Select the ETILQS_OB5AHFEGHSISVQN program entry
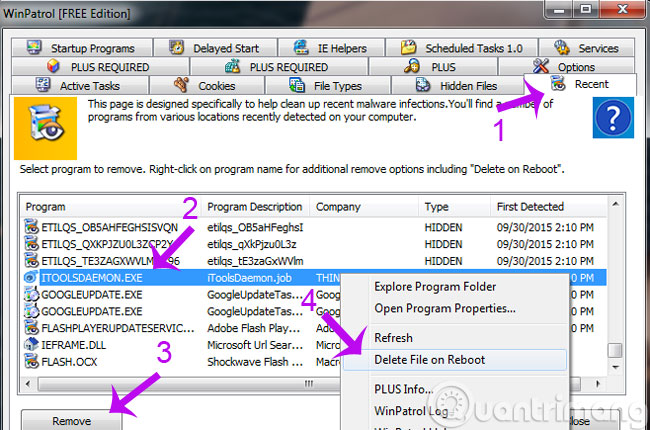The image size is (650, 430). 109,227
